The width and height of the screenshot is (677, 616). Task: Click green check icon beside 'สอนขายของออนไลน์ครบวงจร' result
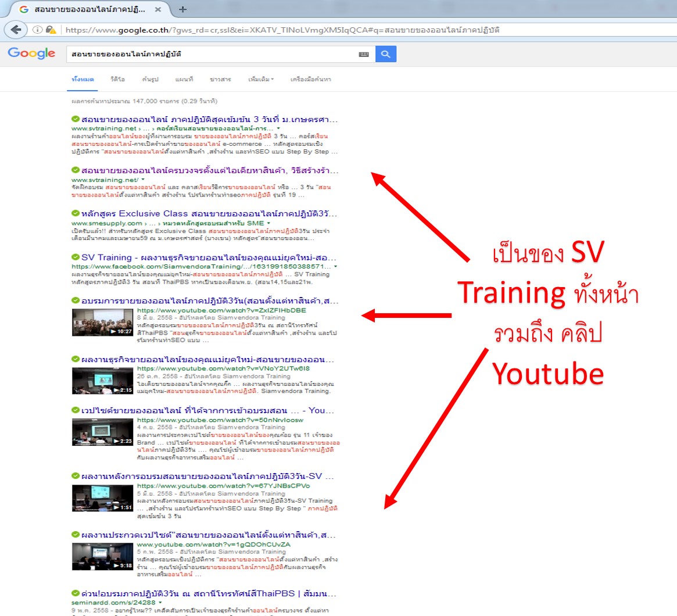[x=76, y=170]
